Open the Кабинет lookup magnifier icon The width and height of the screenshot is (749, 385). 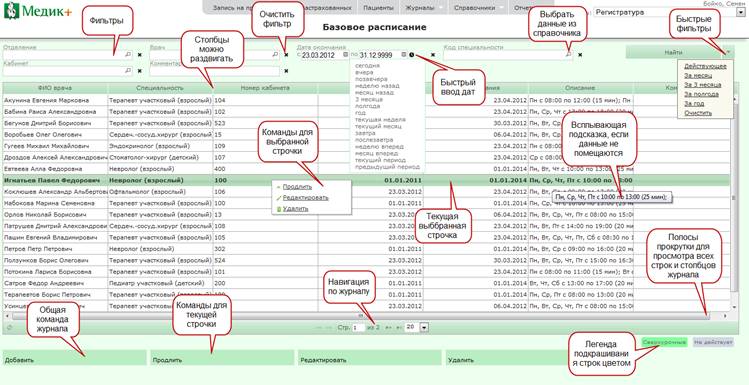point(128,70)
